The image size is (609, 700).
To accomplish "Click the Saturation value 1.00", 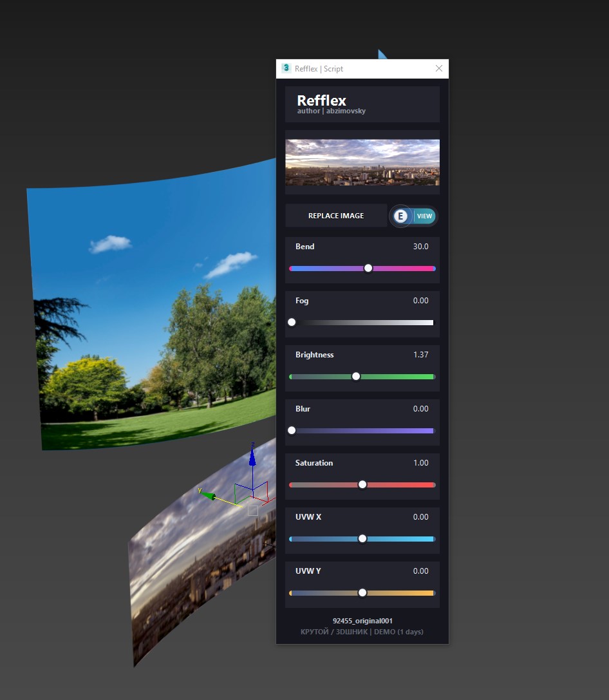I will coord(421,463).
